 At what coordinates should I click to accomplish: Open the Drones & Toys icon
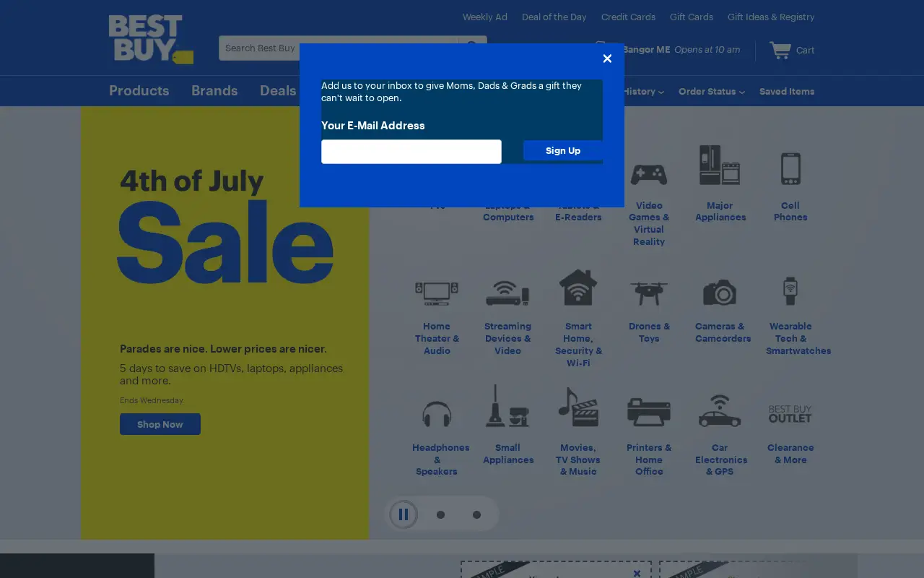(649, 293)
